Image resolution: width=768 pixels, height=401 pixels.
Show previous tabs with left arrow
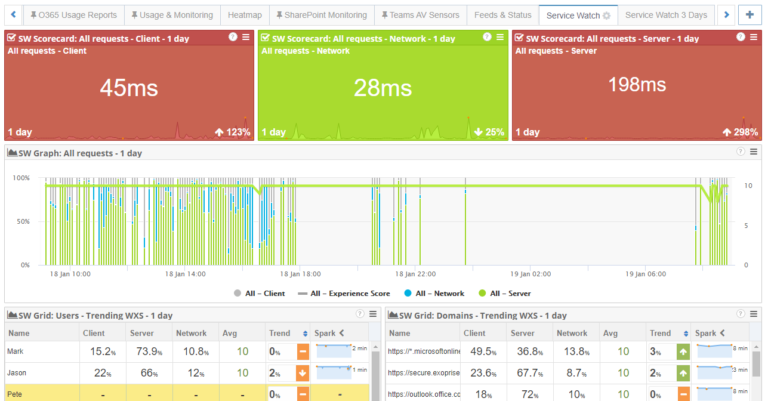pyautogui.click(x=13, y=15)
